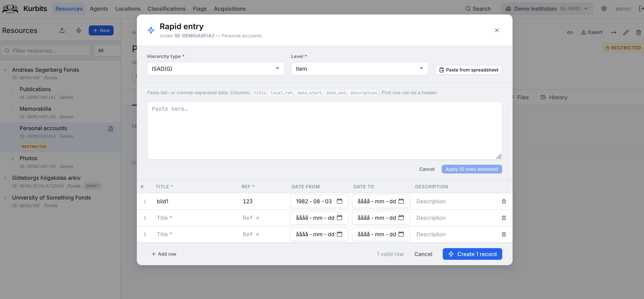The height and width of the screenshot is (299, 644).
Task: Close the Rapid entry dialog
Action: point(497,30)
